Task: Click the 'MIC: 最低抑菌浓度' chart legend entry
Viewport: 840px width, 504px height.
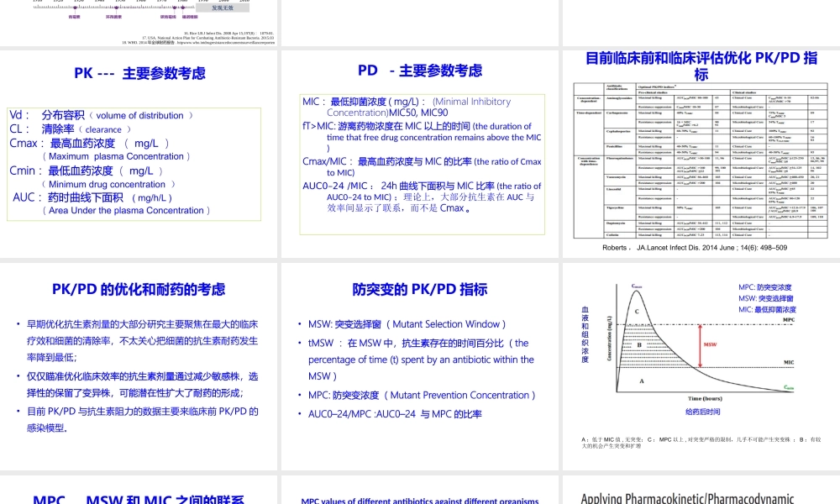Action: [x=767, y=310]
